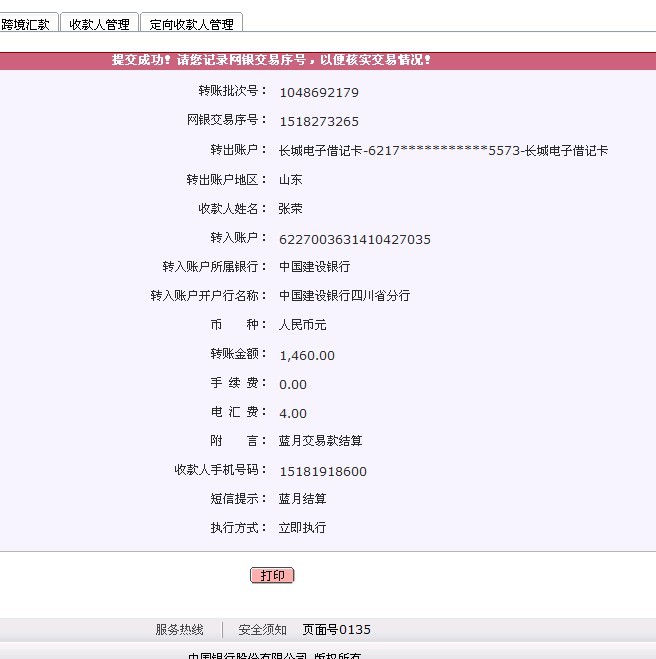Select the 定向收款人管理 tab

191,24
